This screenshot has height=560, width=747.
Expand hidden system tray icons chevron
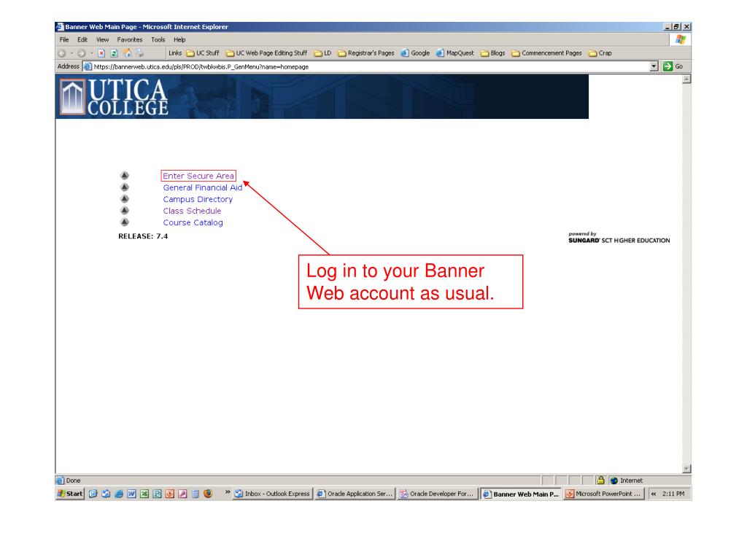tap(653, 494)
